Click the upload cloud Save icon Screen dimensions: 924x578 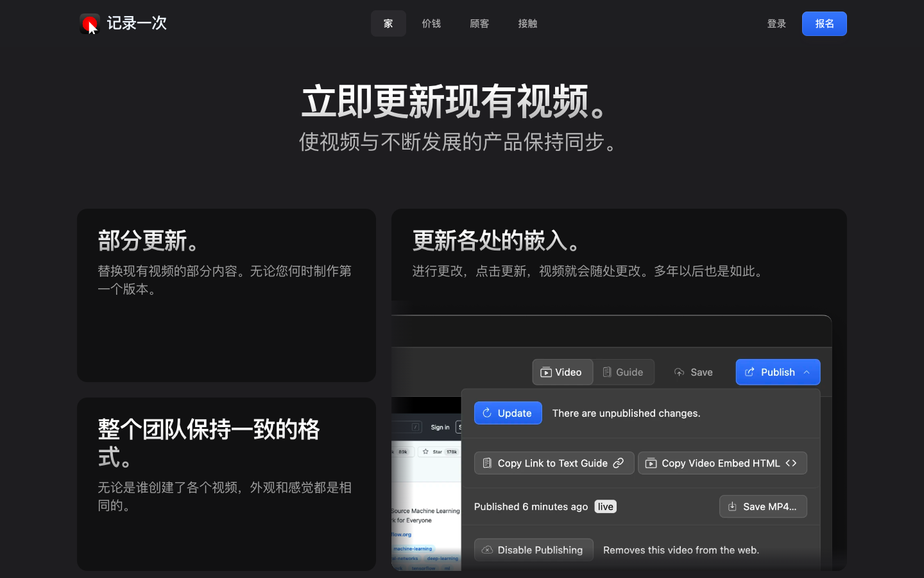tap(679, 372)
